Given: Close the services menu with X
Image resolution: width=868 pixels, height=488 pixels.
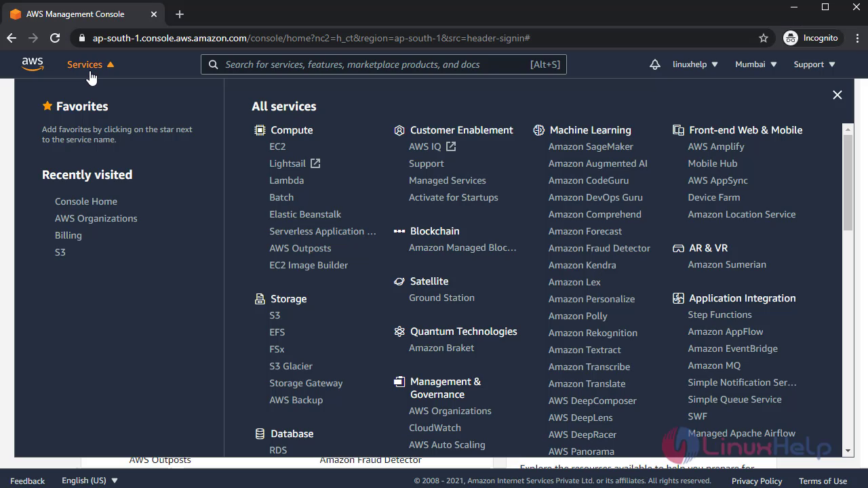Looking at the screenshot, I should [837, 95].
